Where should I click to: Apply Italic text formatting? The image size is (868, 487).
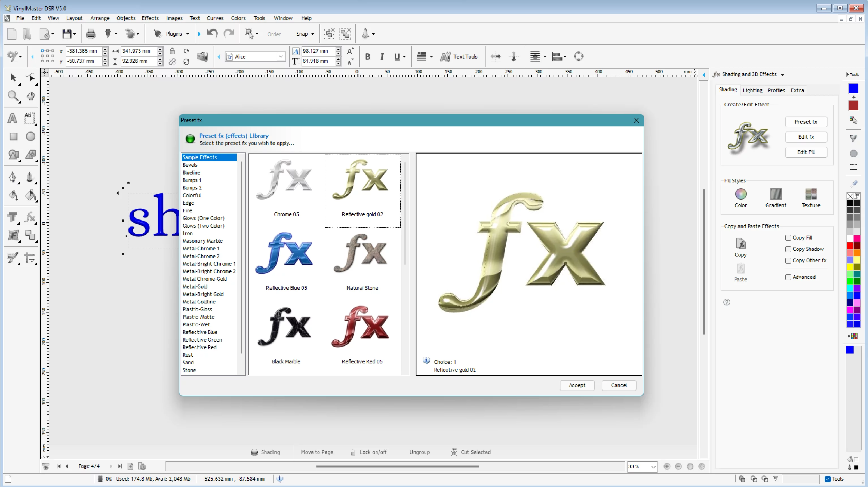tap(382, 57)
